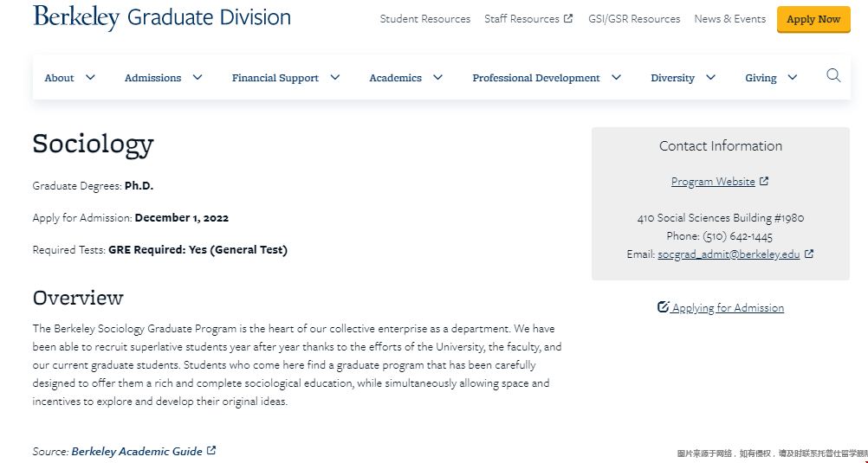Go to GSI/GSR Resources link
The image size is (868, 463).
[634, 19]
